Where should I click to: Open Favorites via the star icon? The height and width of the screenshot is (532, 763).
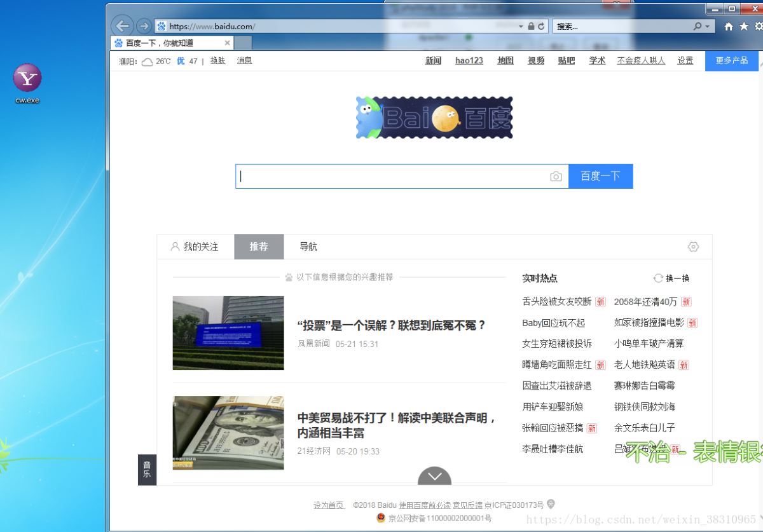tap(743, 26)
